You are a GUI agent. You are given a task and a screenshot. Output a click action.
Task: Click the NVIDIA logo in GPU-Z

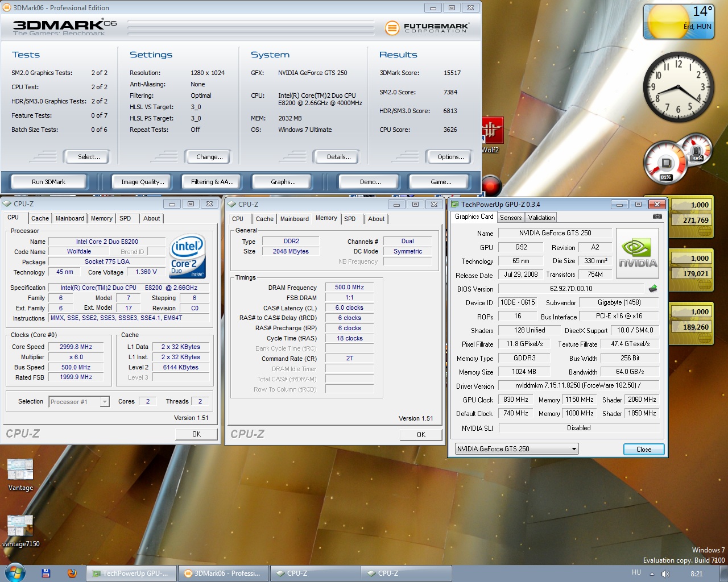click(638, 253)
